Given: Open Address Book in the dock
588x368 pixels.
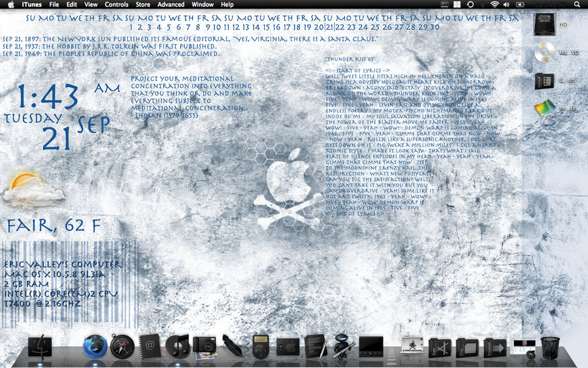Looking at the screenshot, I should [150, 346].
